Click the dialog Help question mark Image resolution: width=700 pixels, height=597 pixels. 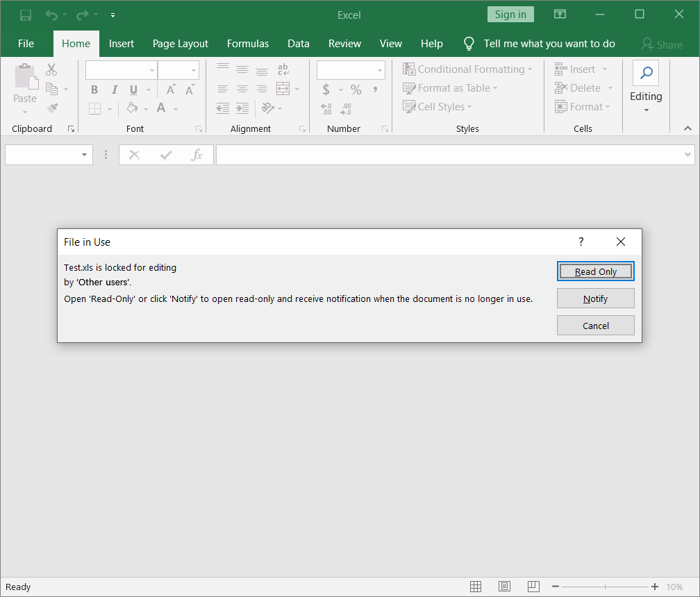[581, 242]
